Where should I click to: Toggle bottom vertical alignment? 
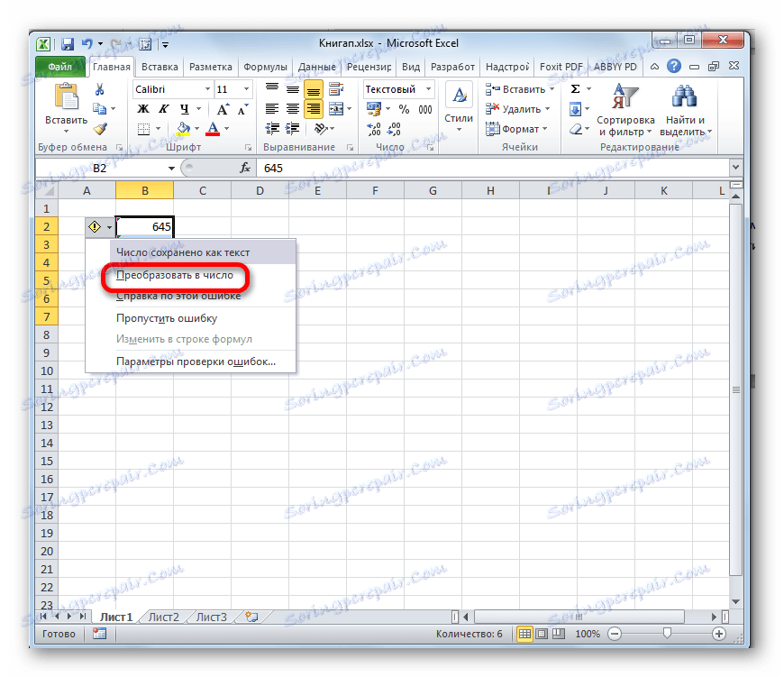coord(314,89)
